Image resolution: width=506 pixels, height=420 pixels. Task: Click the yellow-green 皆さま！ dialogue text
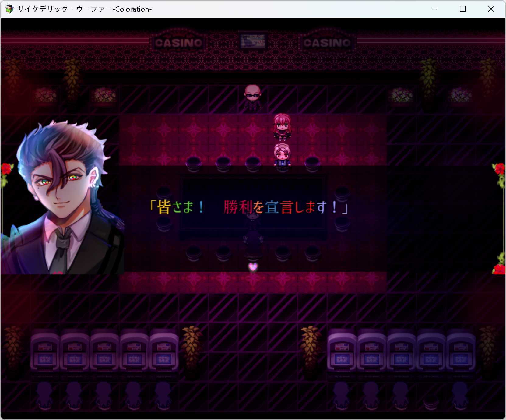tap(177, 207)
